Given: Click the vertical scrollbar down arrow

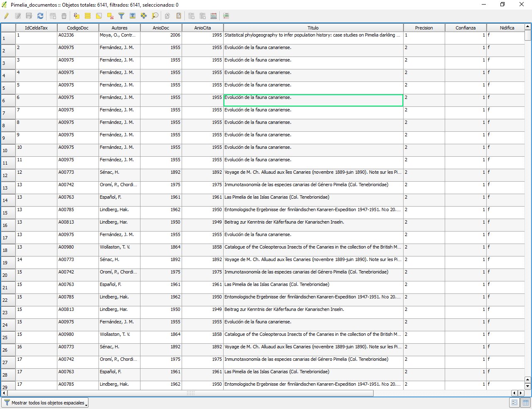Looking at the screenshot, I should point(528,386).
